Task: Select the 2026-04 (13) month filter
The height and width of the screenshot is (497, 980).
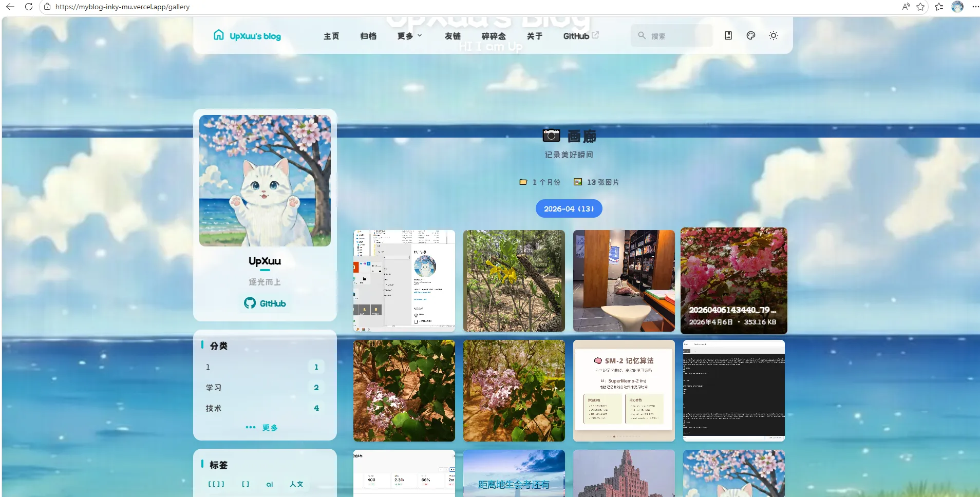Action: pyautogui.click(x=569, y=209)
